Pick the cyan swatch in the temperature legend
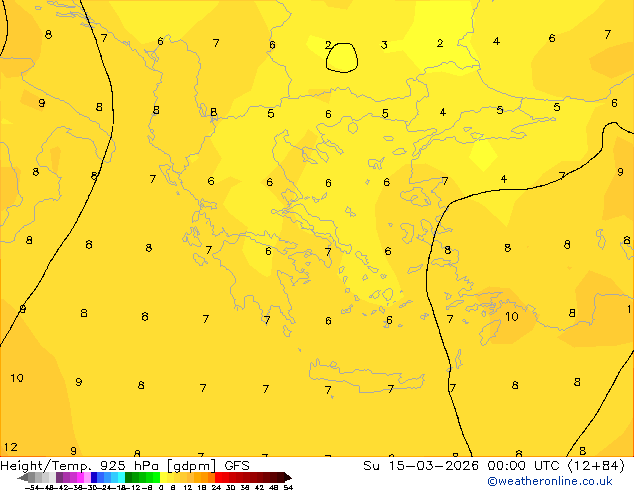This screenshot has height=490, width=634. 121,477
